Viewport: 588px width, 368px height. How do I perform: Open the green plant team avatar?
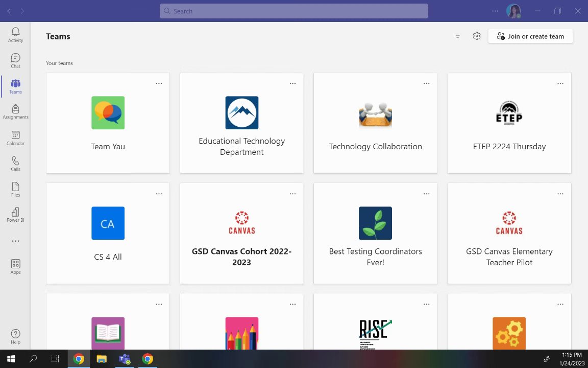click(375, 223)
